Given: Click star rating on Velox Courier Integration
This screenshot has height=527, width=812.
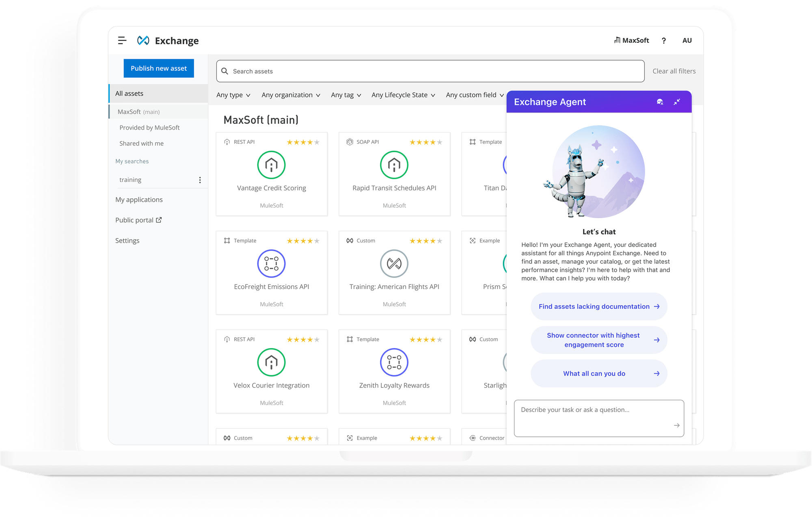Looking at the screenshot, I should click(x=303, y=340).
